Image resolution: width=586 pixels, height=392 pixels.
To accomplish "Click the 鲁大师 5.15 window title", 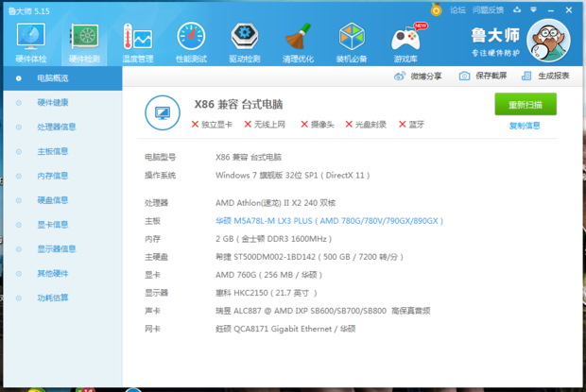I will (28, 11).
